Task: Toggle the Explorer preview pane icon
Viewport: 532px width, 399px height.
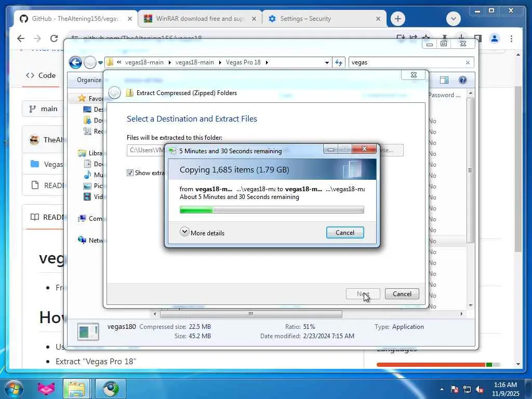Action: tap(444, 80)
